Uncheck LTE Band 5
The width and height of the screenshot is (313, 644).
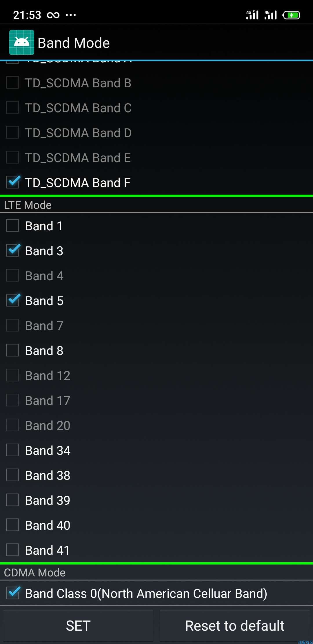[13, 300]
